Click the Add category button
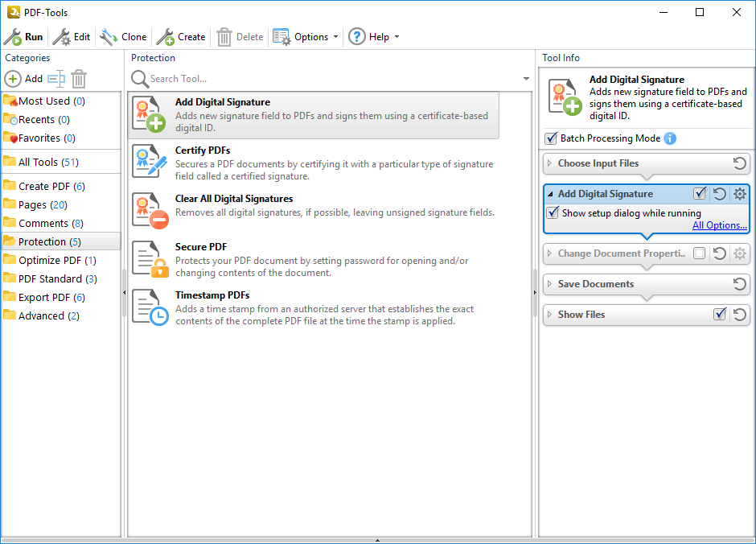The image size is (756, 544). coord(23,79)
